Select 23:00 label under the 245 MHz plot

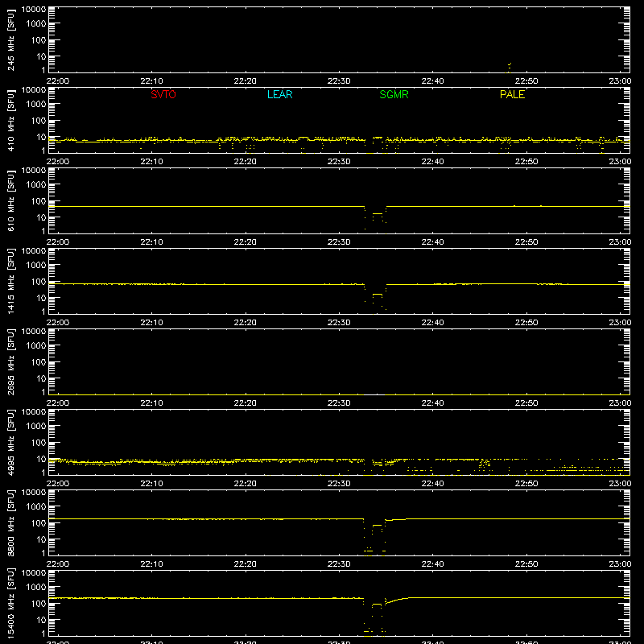(x=620, y=81)
